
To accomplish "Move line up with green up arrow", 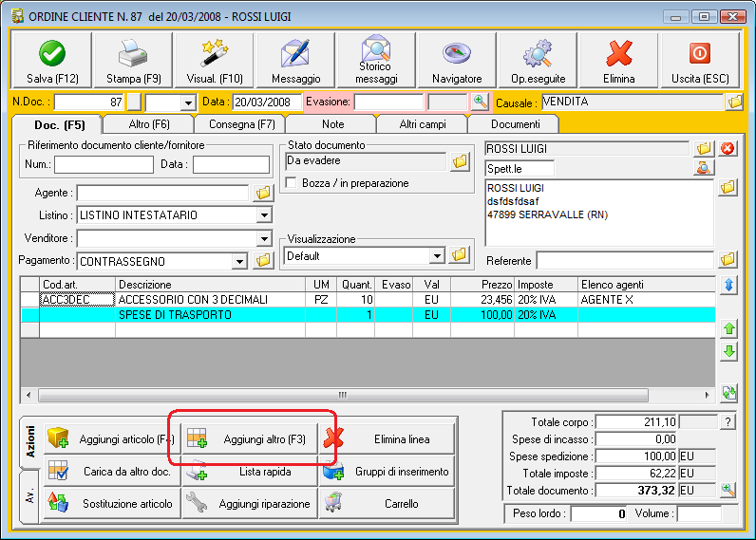I will (729, 328).
